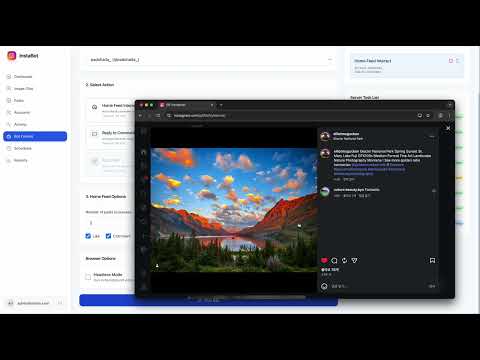Click the browser back arrow
This screenshot has width=480, height=360.
(141, 116)
